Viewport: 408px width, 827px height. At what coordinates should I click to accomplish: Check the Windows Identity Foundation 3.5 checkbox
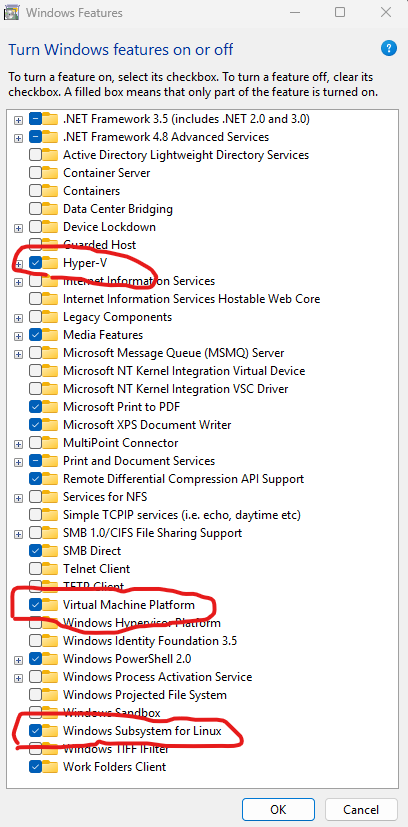[35, 640]
